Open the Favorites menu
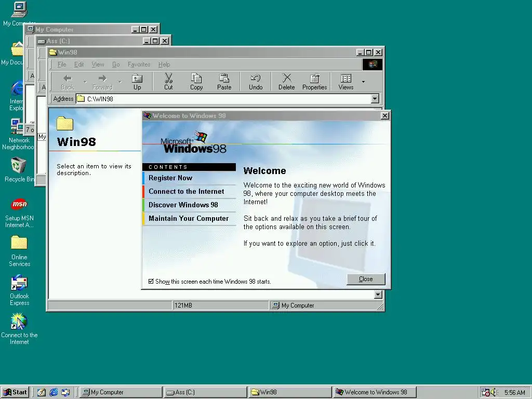This screenshot has height=399, width=532. click(139, 64)
